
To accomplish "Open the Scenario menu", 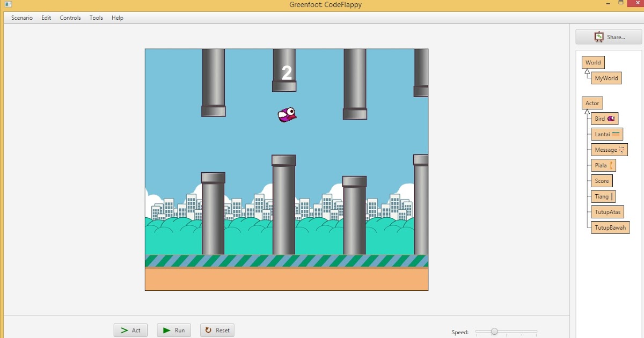I will pos(22,18).
